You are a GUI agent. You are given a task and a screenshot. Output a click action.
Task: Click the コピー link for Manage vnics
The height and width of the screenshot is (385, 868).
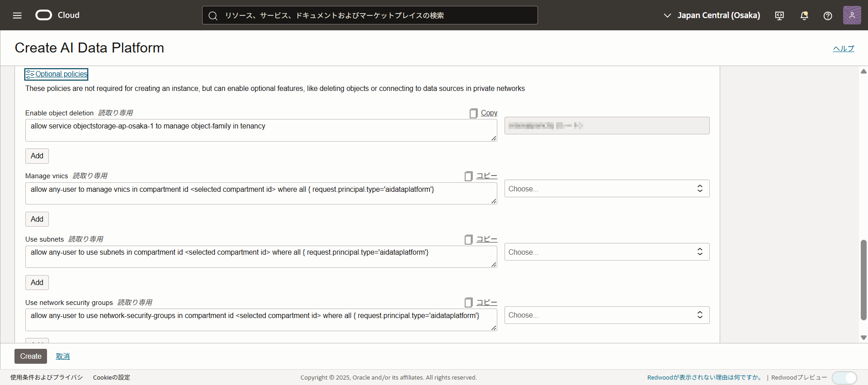pyautogui.click(x=487, y=176)
